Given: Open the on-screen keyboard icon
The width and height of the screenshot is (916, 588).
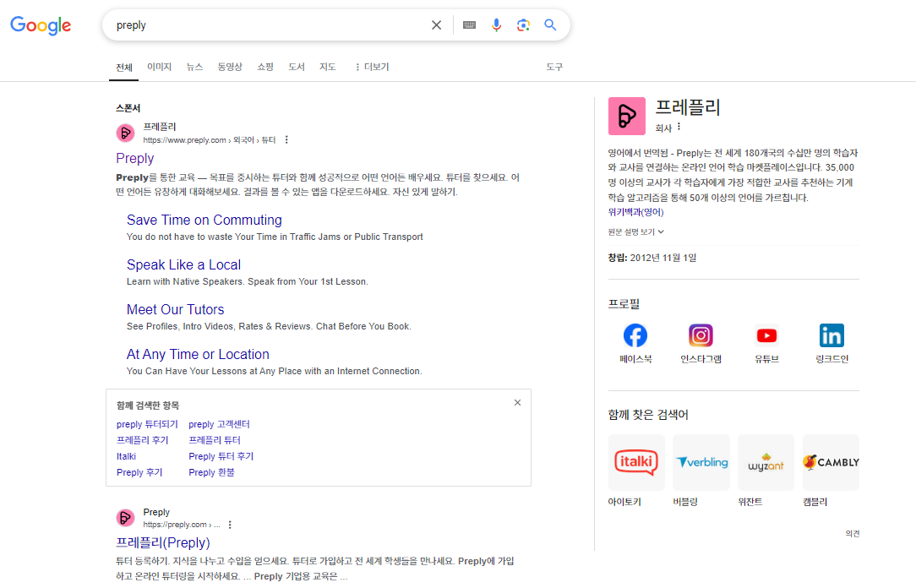Looking at the screenshot, I should [469, 25].
